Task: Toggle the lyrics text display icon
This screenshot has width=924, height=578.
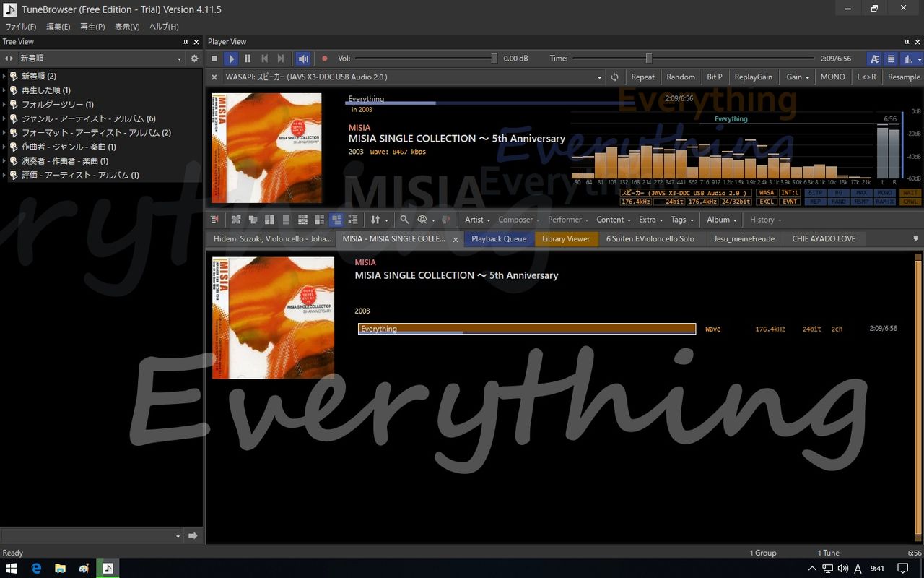Action: 875,59
